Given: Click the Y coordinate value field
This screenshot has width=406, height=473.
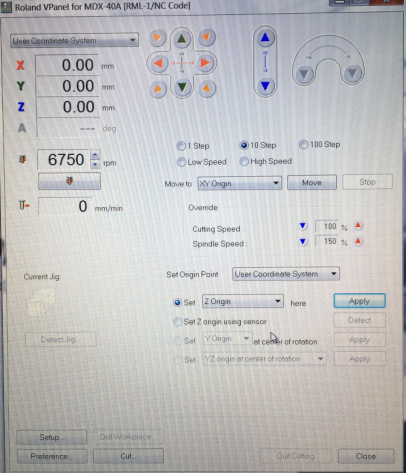Looking at the screenshot, I should tap(67, 86).
